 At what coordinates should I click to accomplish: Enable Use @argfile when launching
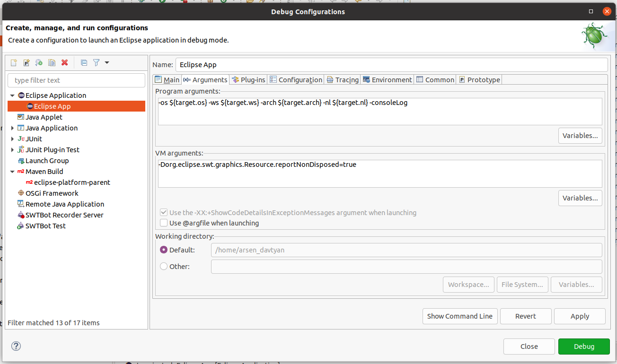coord(164,223)
